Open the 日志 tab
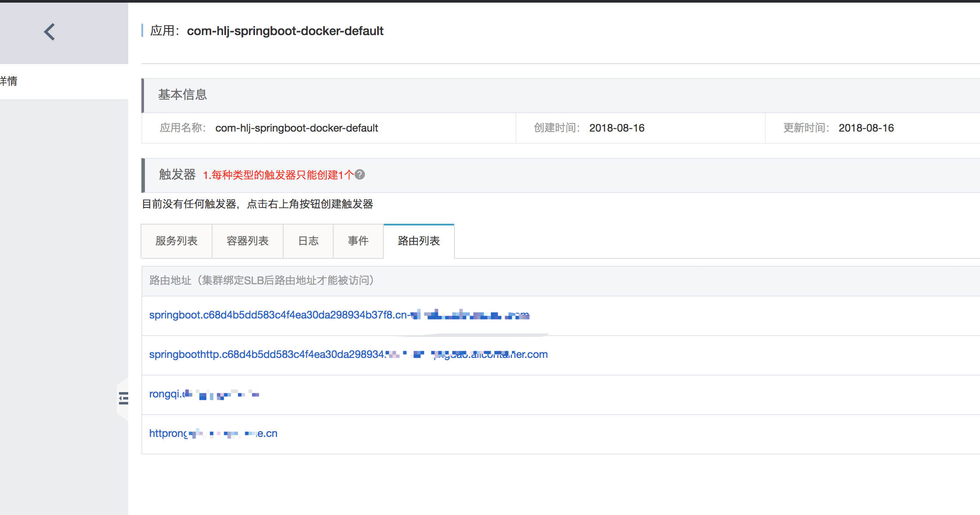The height and width of the screenshot is (515, 980). pos(308,241)
